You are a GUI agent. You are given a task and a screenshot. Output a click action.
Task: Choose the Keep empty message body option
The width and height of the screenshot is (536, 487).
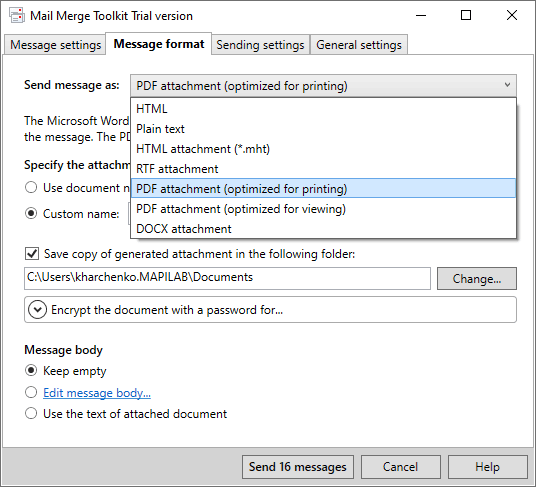[x=31, y=370]
